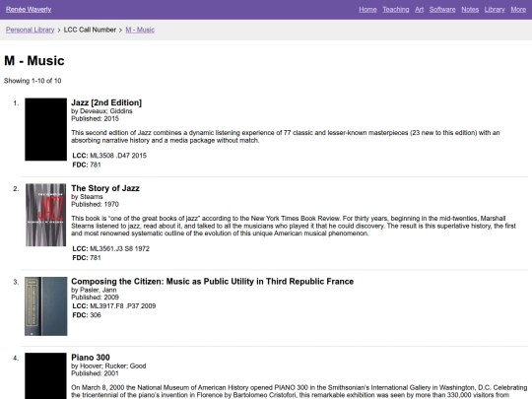Click The Story of Jazz cover thumbnail
Screen dimensions: 532x399
pyautogui.click(x=45, y=215)
